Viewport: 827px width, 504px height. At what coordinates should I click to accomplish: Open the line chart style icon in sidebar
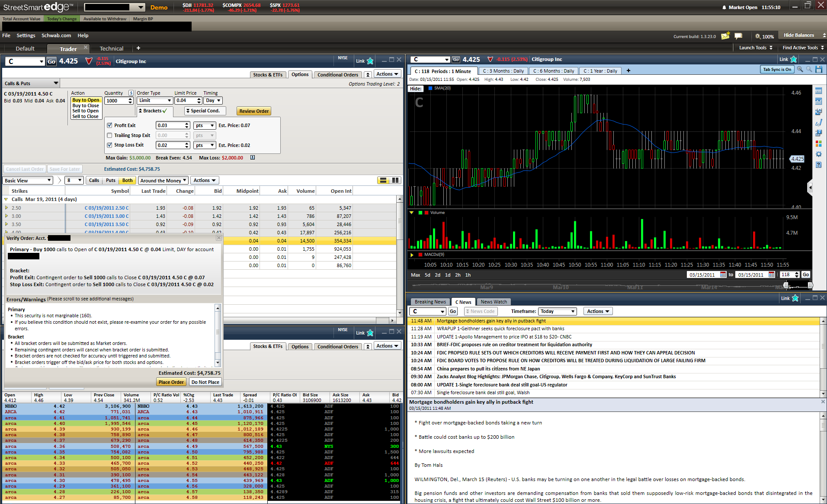click(x=818, y=101)
